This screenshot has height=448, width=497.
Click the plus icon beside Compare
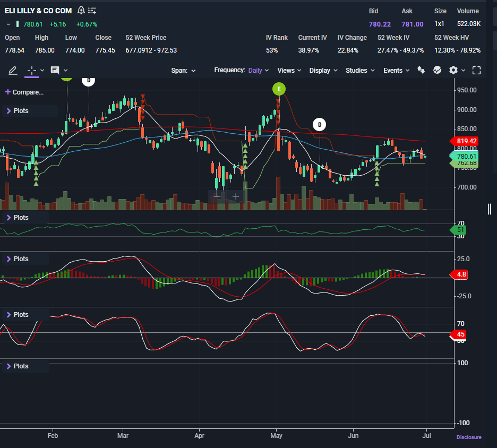pyautogui.click(x=8, y=92)
